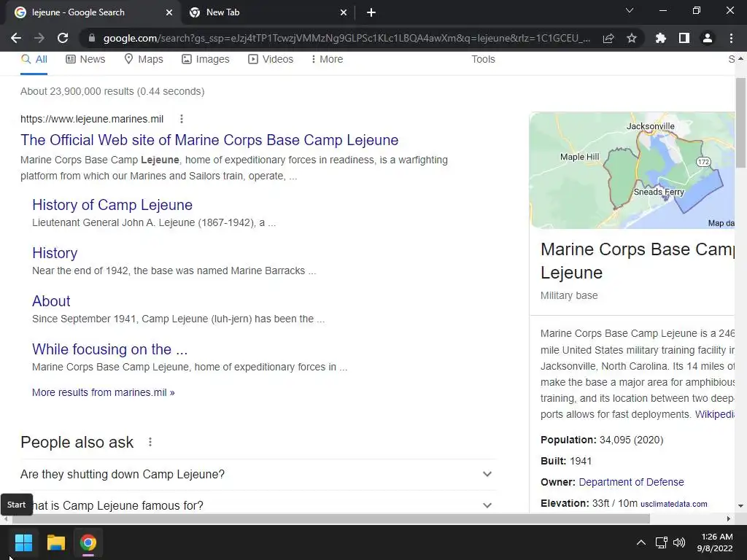
Task: Open the While focusing on the ... link
Action: click(x=109, y=349)
